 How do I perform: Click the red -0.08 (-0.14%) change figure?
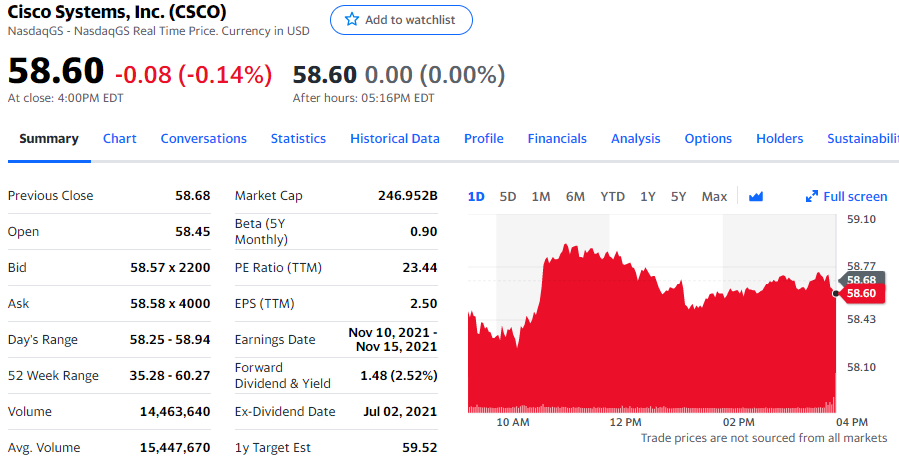pos(194,75)
